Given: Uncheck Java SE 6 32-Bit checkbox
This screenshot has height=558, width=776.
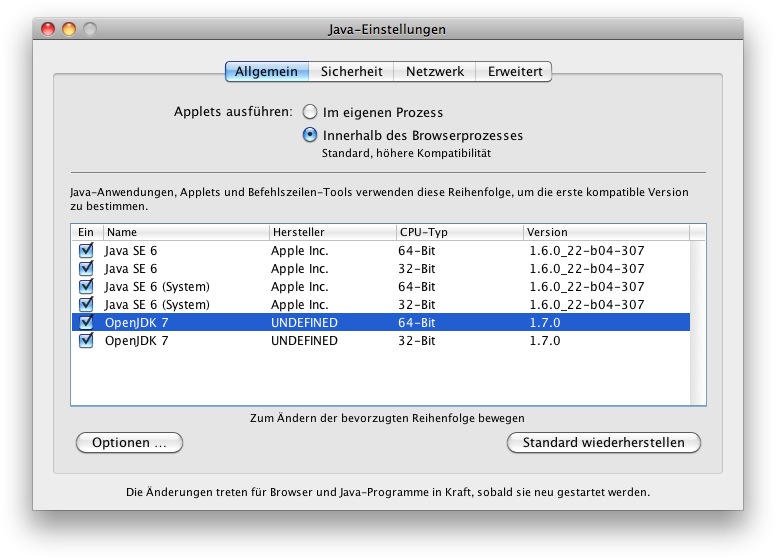Looking at the screenshot, I should [86, 268].
